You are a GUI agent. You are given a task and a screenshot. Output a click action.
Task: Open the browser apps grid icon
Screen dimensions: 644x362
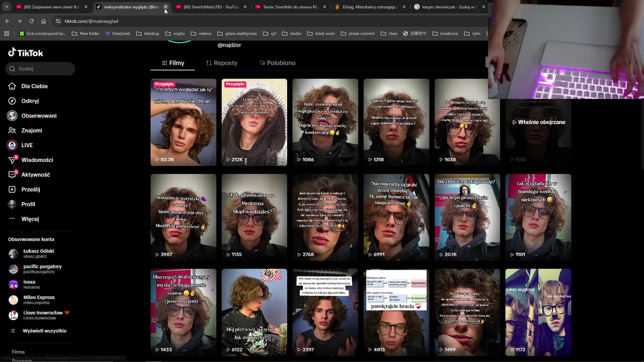7,34
